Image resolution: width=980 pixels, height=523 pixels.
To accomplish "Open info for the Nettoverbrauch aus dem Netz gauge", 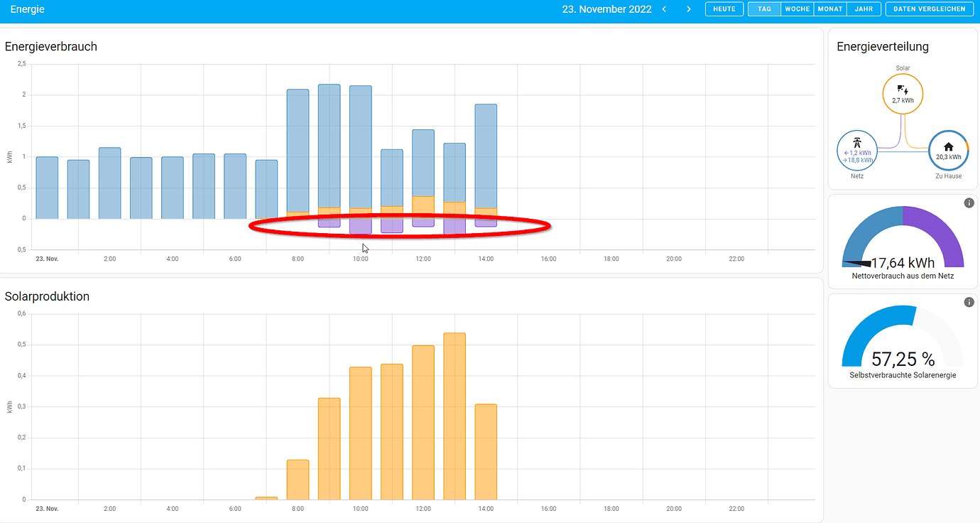I will [969, 203].
